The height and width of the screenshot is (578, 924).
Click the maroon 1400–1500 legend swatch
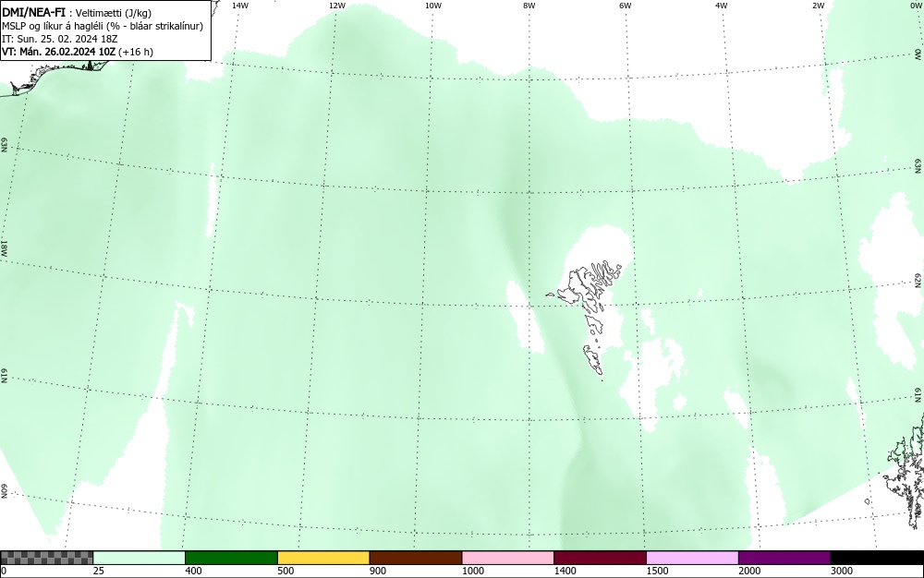click(x=600, y=558)
